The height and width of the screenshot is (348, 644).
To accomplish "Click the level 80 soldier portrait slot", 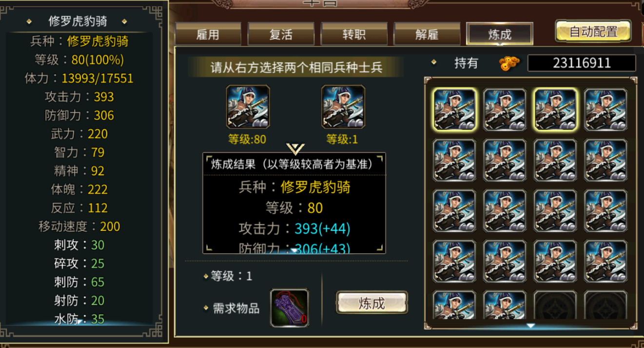I will coord(248,107).
